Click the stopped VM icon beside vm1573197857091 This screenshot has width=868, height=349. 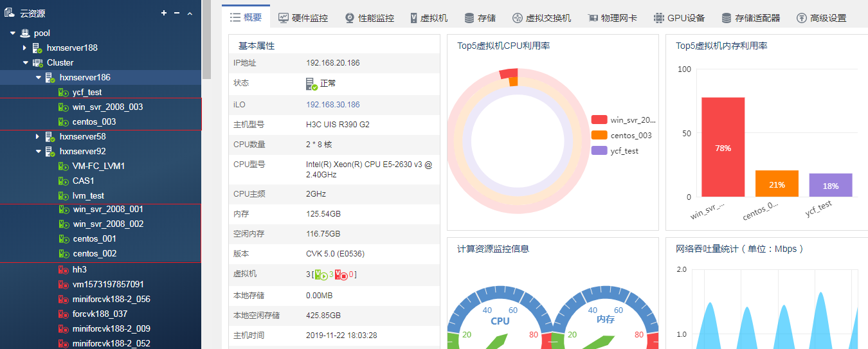[64, 285]
